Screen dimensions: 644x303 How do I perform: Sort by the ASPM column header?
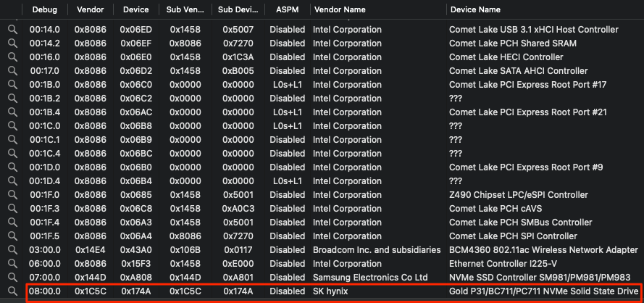[x=288, y=9]
